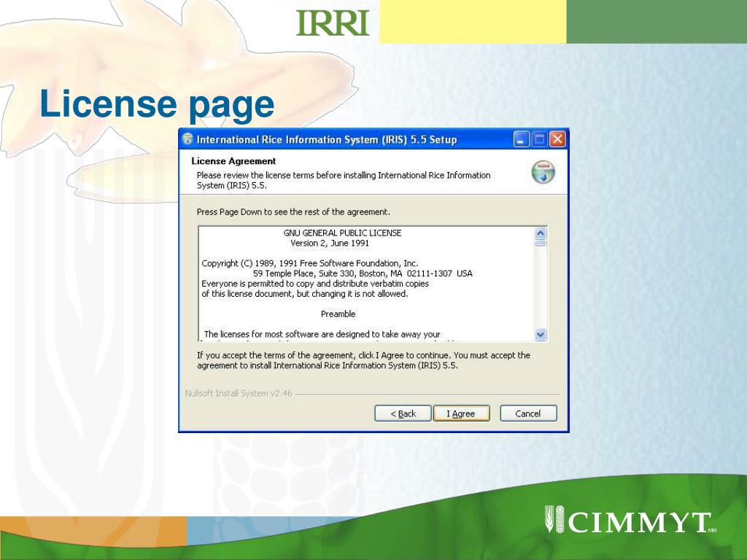This screenshot has width=747, height=560.
Task: Click 'Everyone is permitted to copy' line
Action: point(315,284)
